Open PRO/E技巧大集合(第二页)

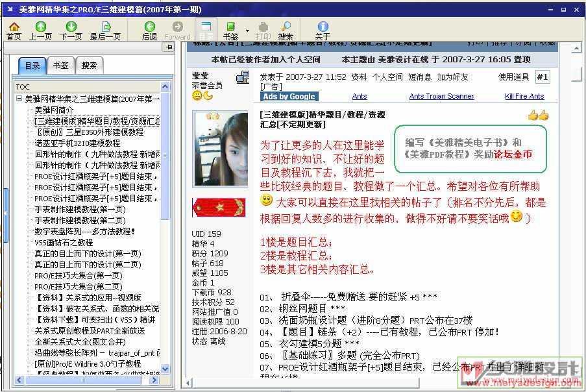(79, 287)
